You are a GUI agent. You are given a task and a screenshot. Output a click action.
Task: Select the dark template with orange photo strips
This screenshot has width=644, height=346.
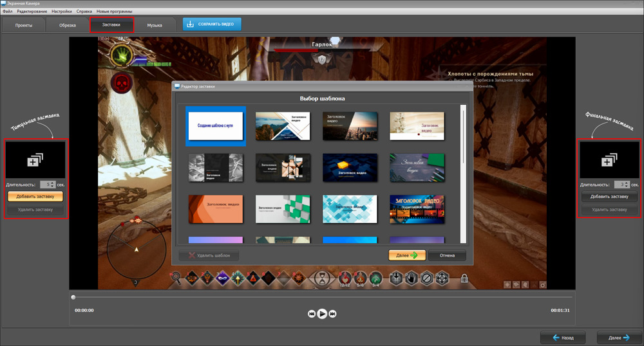283,168
